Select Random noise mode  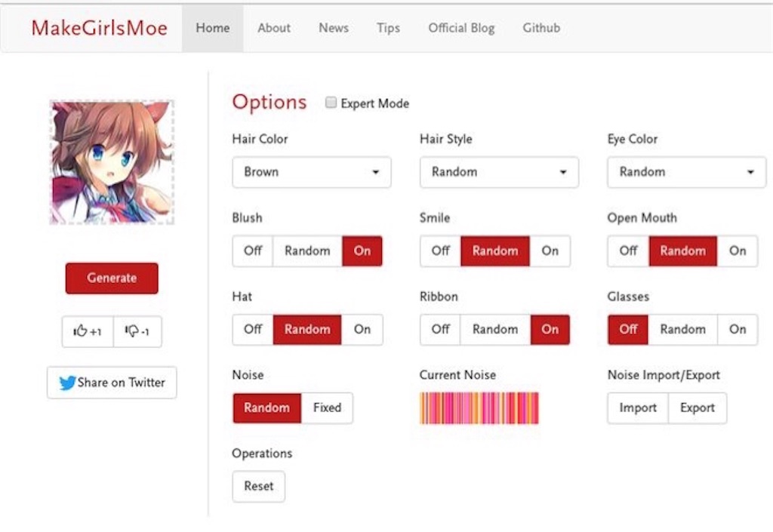[266, 407]
